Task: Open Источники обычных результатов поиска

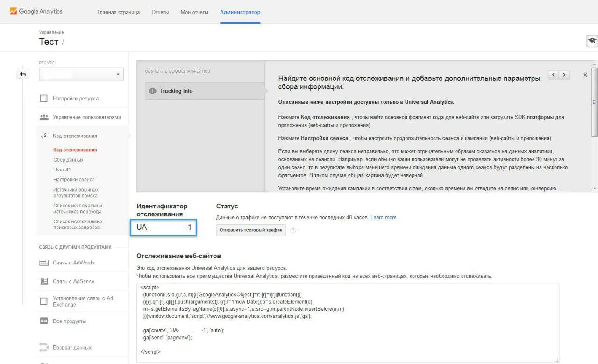Action: 76,193
